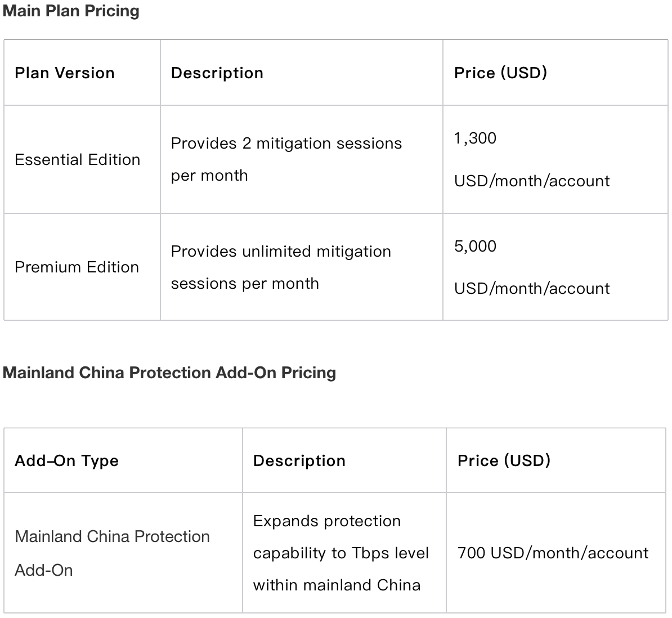Image resolution: width=672 pixels, height=618 pixels.
Task: Click the Mainland China Protection Add-On Pricing heading
Action: click(169, 373)
